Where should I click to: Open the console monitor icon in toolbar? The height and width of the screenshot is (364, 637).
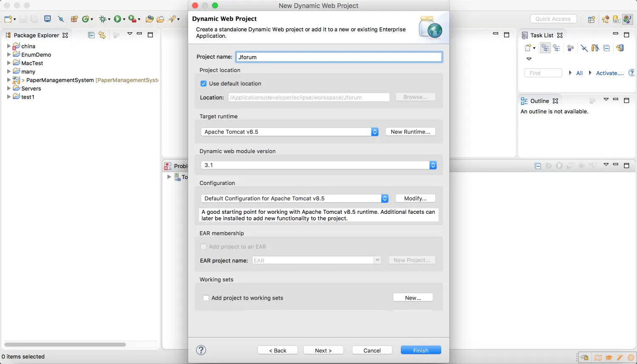48,19
